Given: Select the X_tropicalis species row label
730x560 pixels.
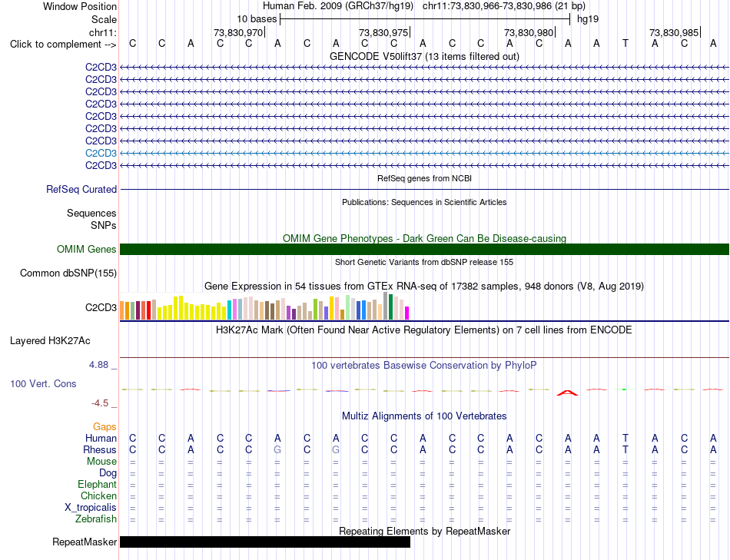Looking at the screenshot, I should coord(91,508).
